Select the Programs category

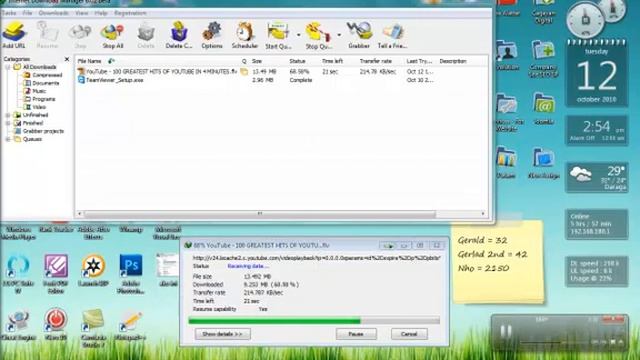tap(40, 99)
